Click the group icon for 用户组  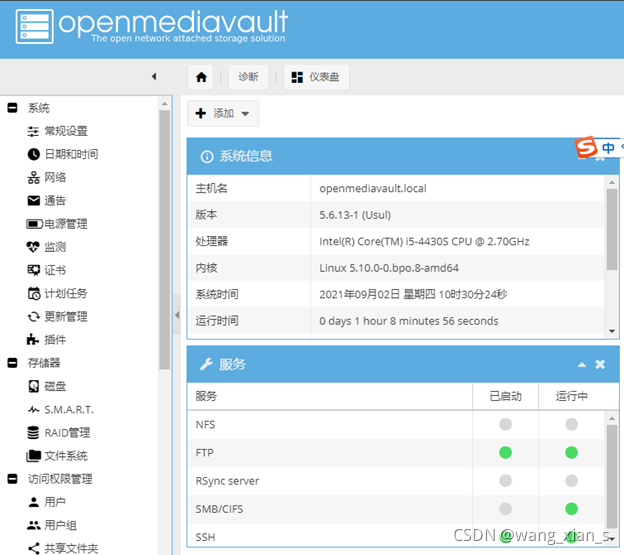pos(34,525)
